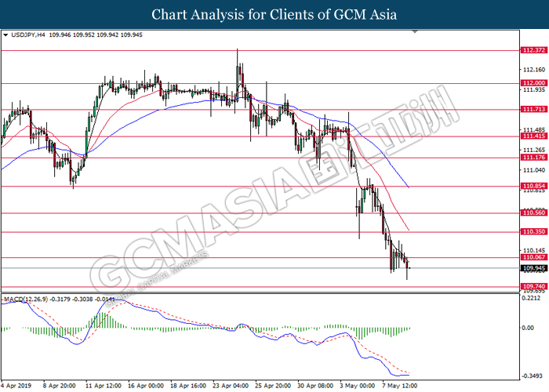549x392 pixels.
Task: Click the 112.160 price axis value
Action: (x=534, y=70)
